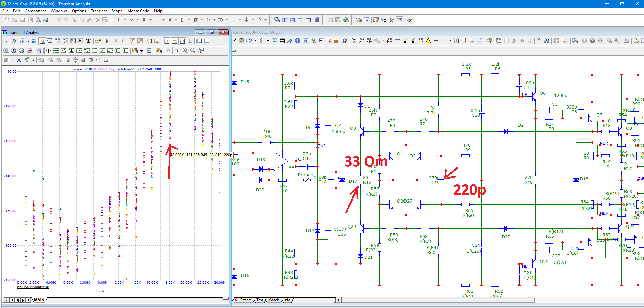The image size is (644, 308).
Task: Open the analysis properties icon
Action: tap(98, 41)
